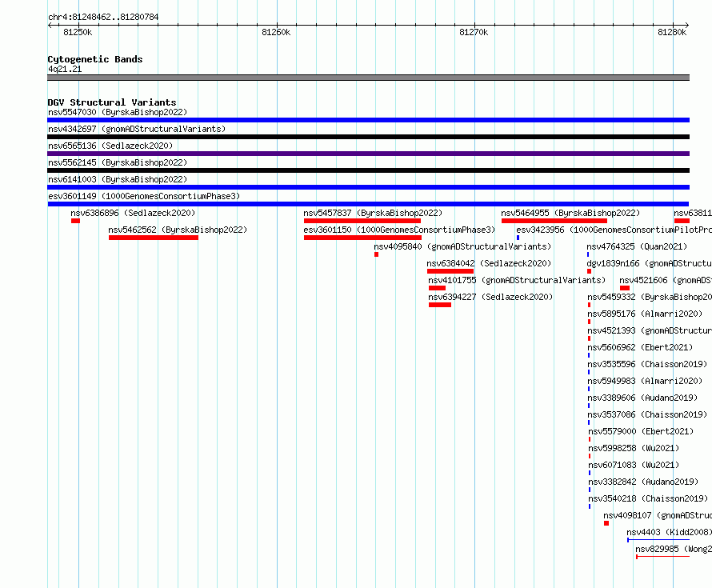Select nsv3382842 Audano2019 variant

coord(643,482)
